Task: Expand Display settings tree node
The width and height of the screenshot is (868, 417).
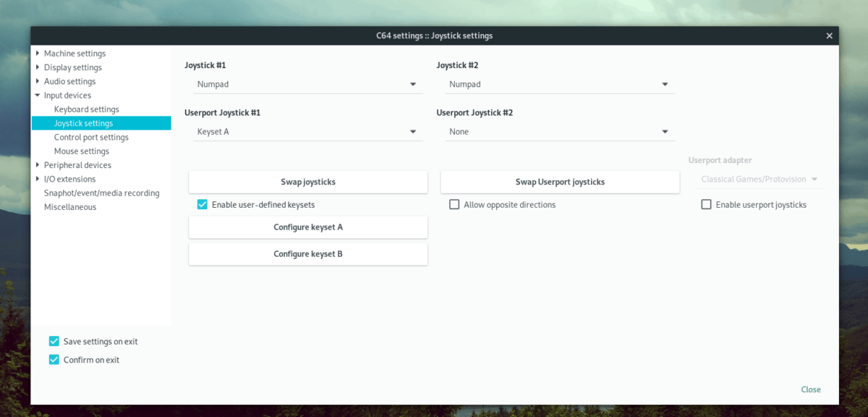Action: [37, 67]
